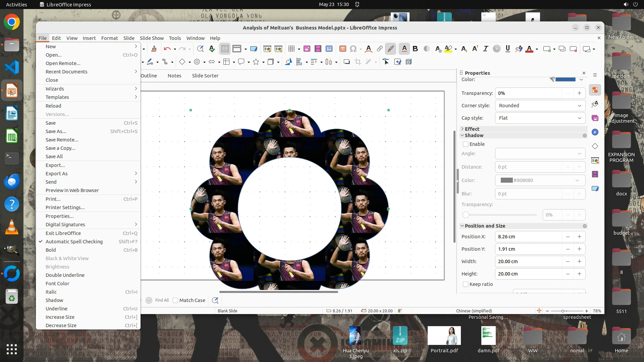Viewport: 644px width, 362px height.
Task: Toggle the display grid icon
Action: (x=225, y=49)
